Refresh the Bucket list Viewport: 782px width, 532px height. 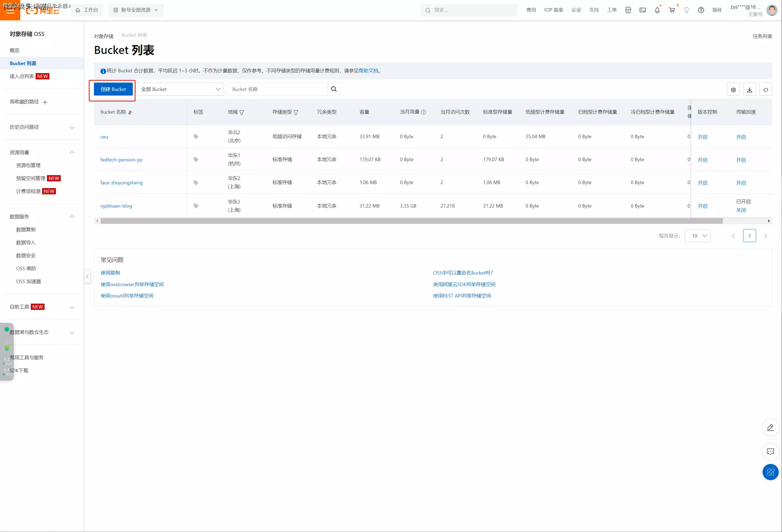[x=766, y=90]
